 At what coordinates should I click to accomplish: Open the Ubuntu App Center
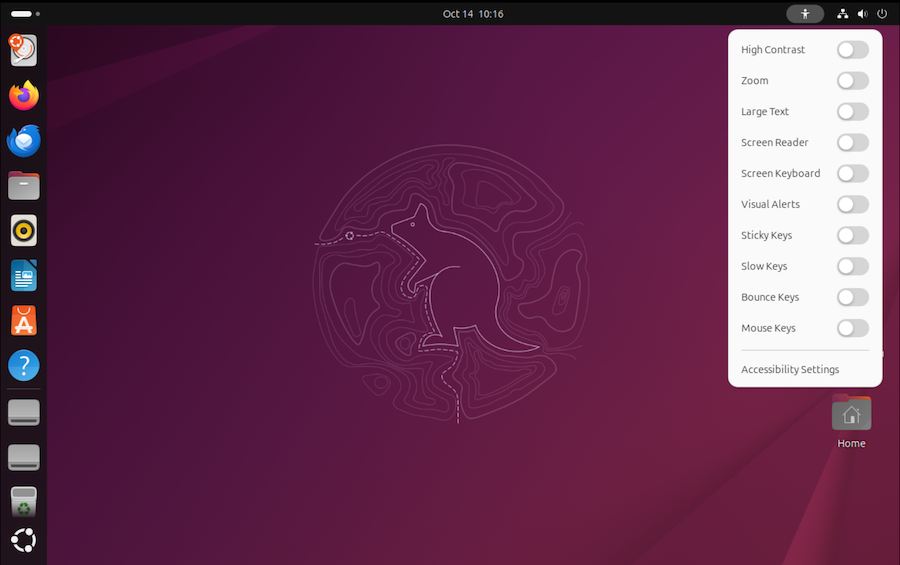pos(24,320)
